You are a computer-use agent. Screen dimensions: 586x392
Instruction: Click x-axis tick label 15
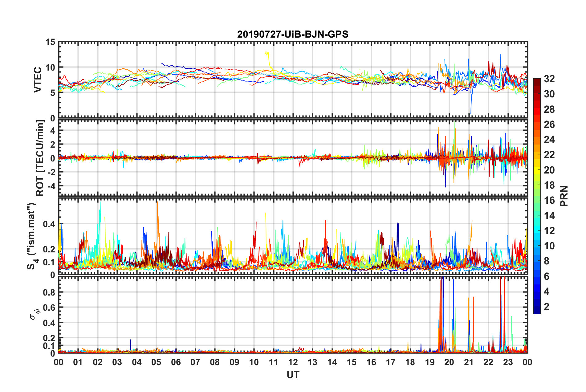(352, 362)
